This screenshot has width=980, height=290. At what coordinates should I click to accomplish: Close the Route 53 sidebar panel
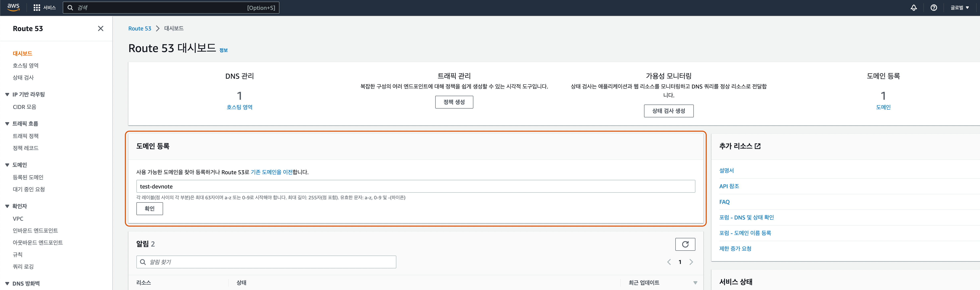[x=100, y=28]
